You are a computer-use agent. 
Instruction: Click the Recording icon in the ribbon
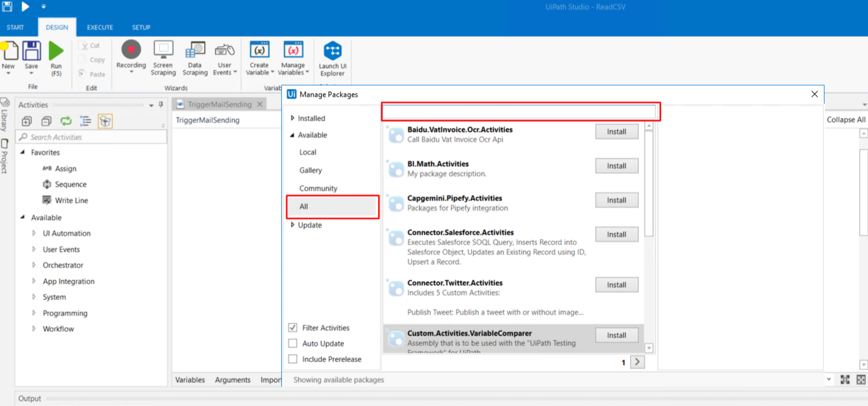(131, 51)
